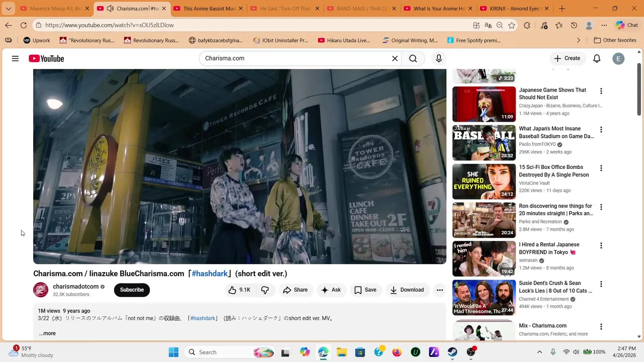
Task: Open options for 'I Hired a Rental Japanese BOYFRIEND'
Action: click(x=601, y=246)
